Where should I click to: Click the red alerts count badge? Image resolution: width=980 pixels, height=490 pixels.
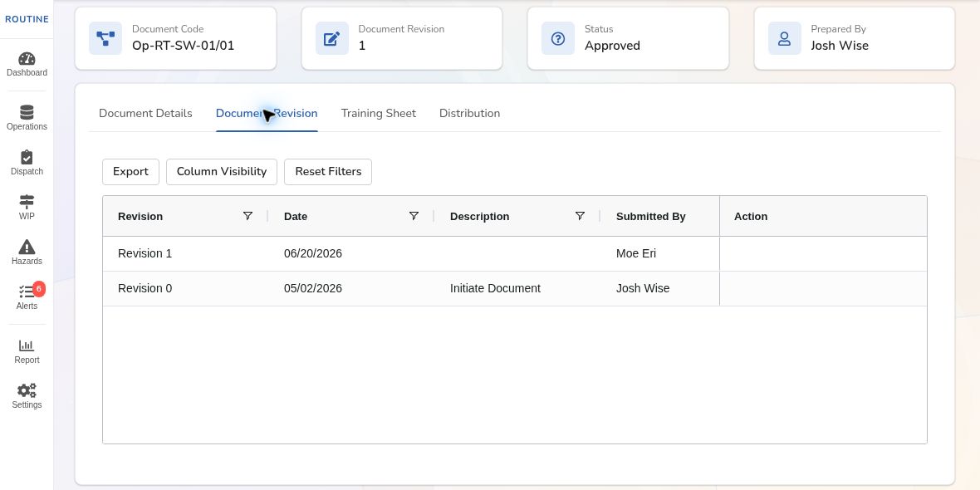click(x=39, y=289)
